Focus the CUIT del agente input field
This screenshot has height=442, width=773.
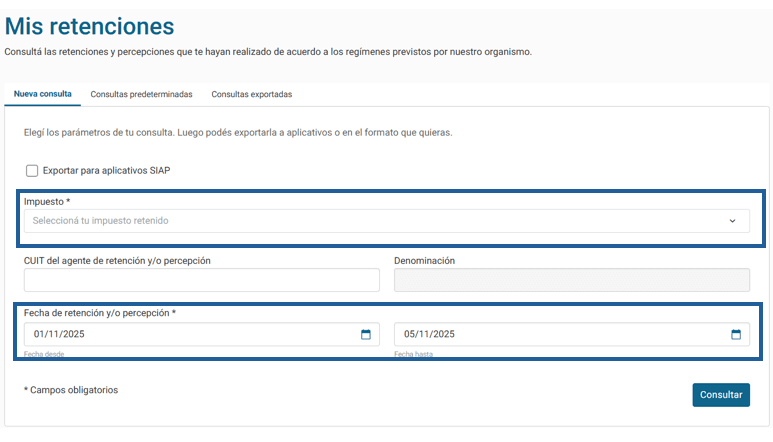pyautogui.click(x=201, y=280)
